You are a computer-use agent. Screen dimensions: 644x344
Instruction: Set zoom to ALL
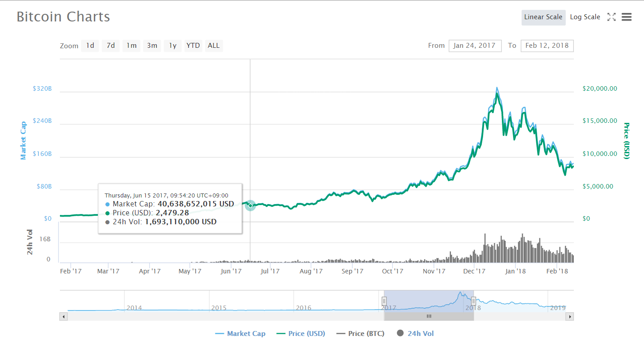214,46
